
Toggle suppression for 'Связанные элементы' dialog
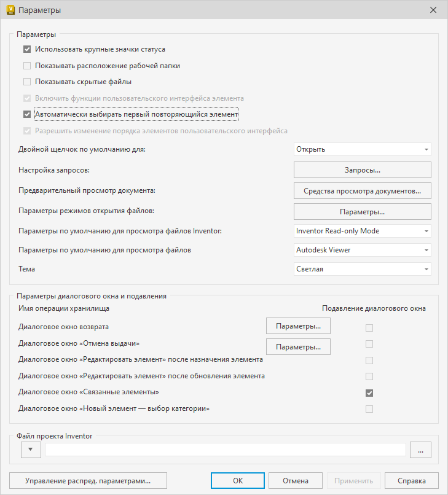[369, 393]
